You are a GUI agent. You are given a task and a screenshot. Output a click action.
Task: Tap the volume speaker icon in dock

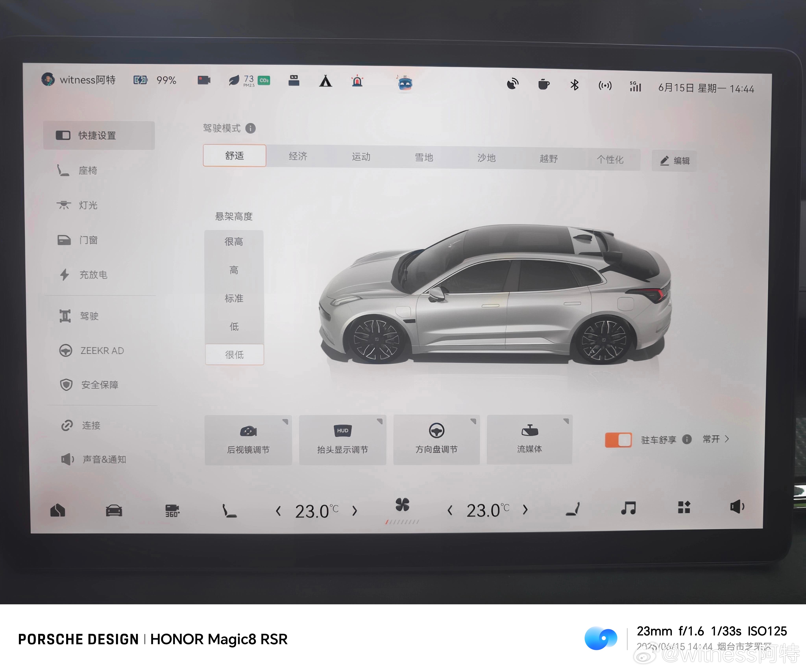(737, 507)
